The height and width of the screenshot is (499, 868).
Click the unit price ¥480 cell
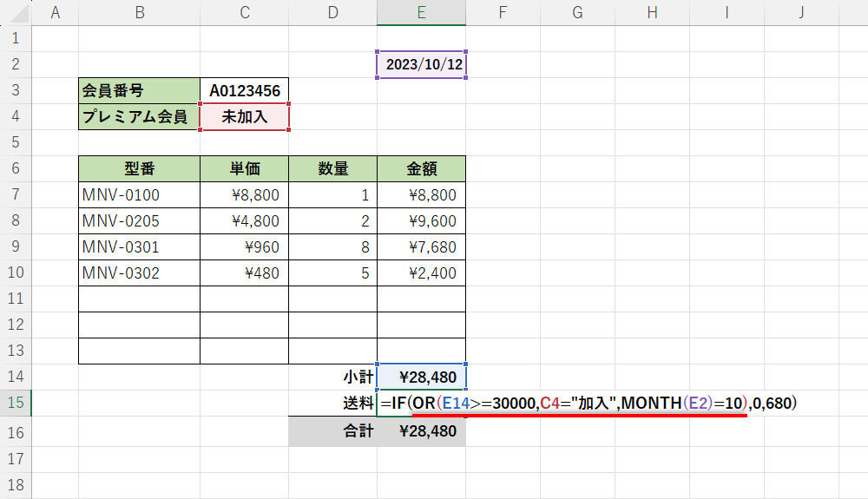click(245, 272)
